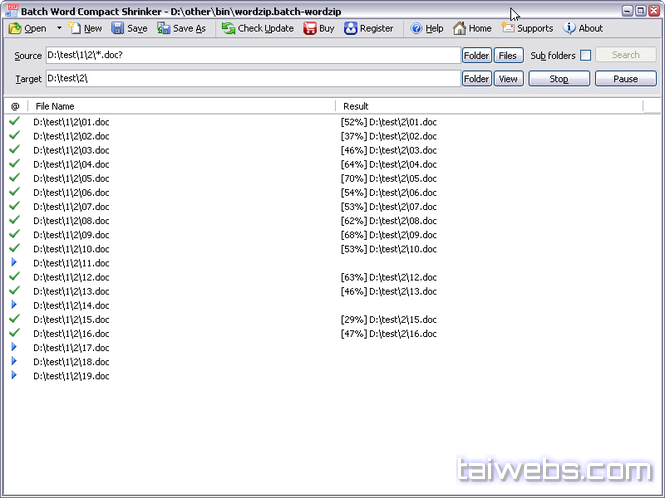
Task: Click the Save floppy disk icon
Action: [x=118, y=29]
